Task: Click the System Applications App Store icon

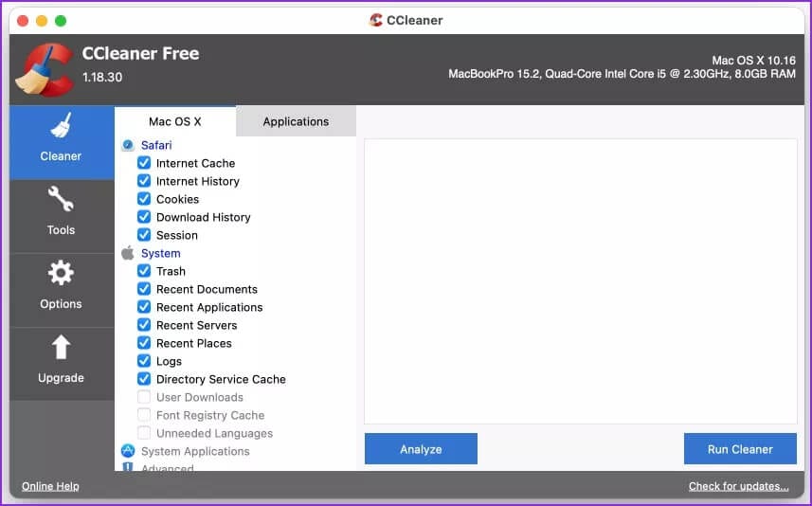Action: [128, 451]
